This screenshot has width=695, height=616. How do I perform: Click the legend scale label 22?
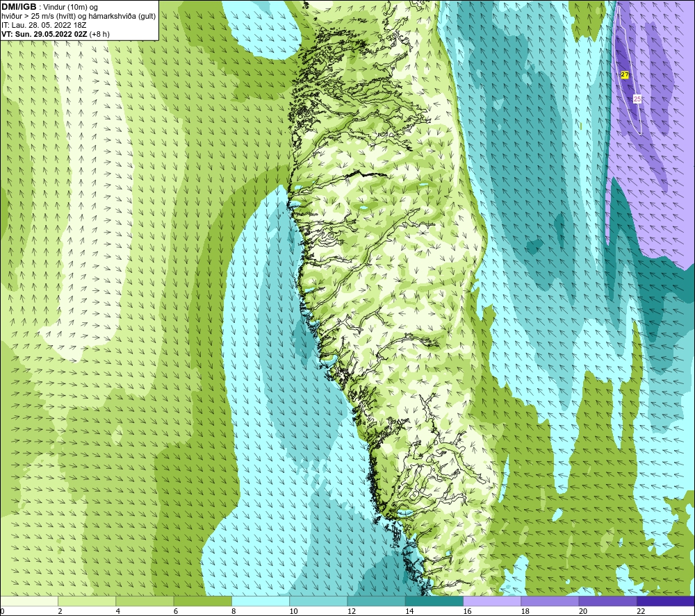pyautogui.click(x=641, y=612)
